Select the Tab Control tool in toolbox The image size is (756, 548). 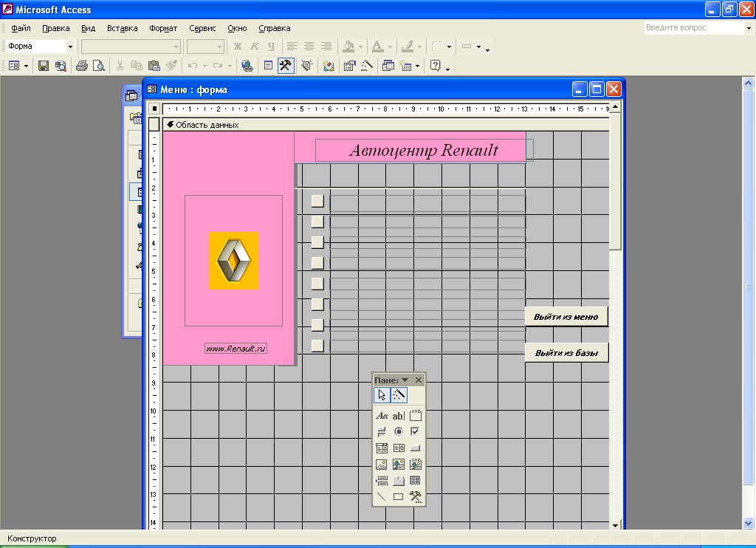pyautogui.click(x=398, y=481)
